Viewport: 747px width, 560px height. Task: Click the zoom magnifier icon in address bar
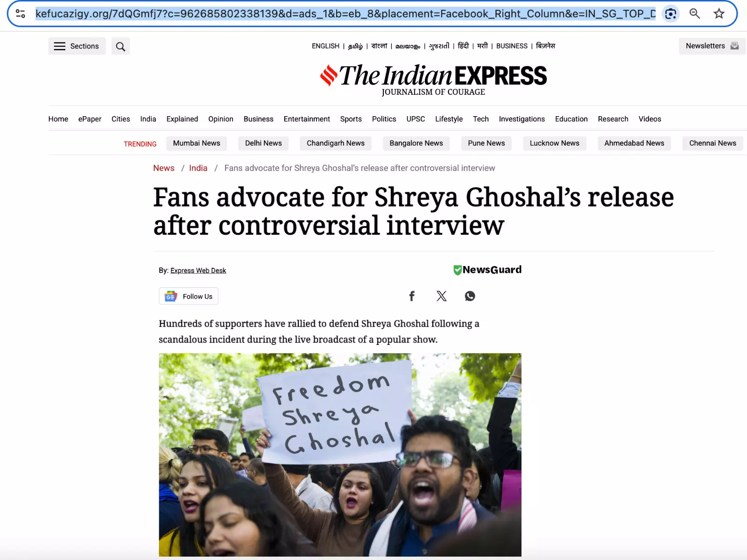695,14
